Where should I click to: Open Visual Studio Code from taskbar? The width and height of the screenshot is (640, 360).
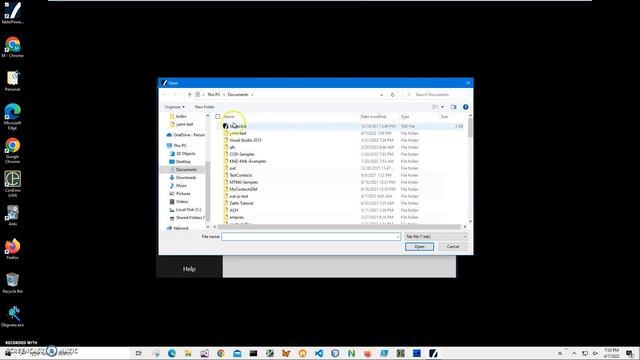pos(319,353)
